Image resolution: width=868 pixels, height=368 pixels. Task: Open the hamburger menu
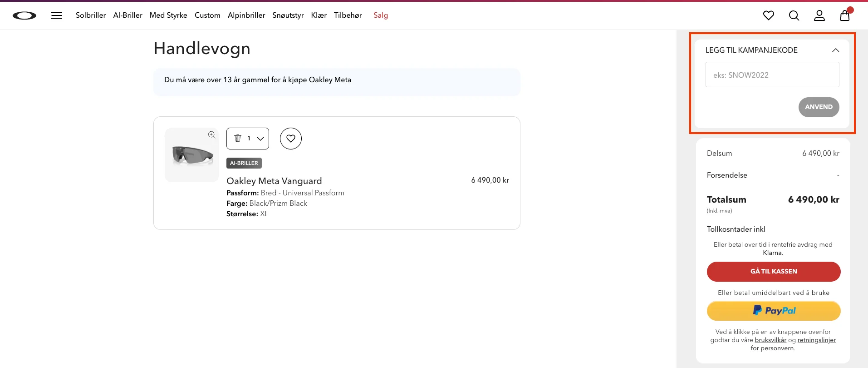click(x=57, y=15)
